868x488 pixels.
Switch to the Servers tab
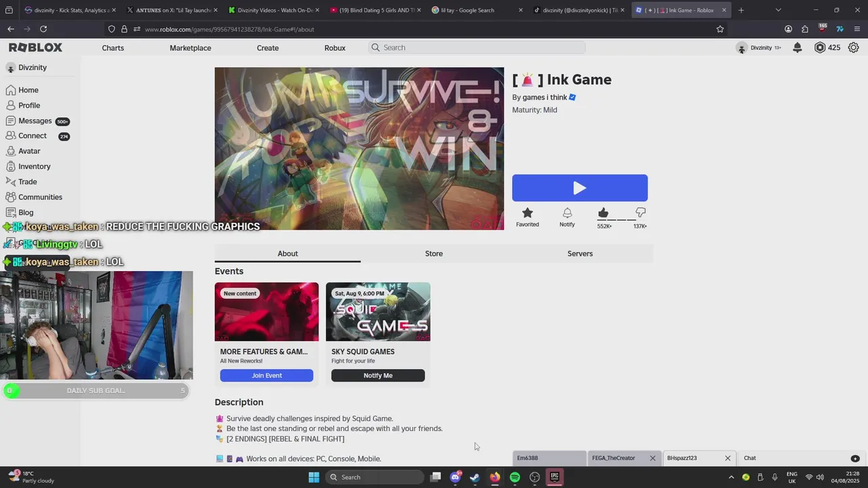pyautogui.click(x=580, y=253)
